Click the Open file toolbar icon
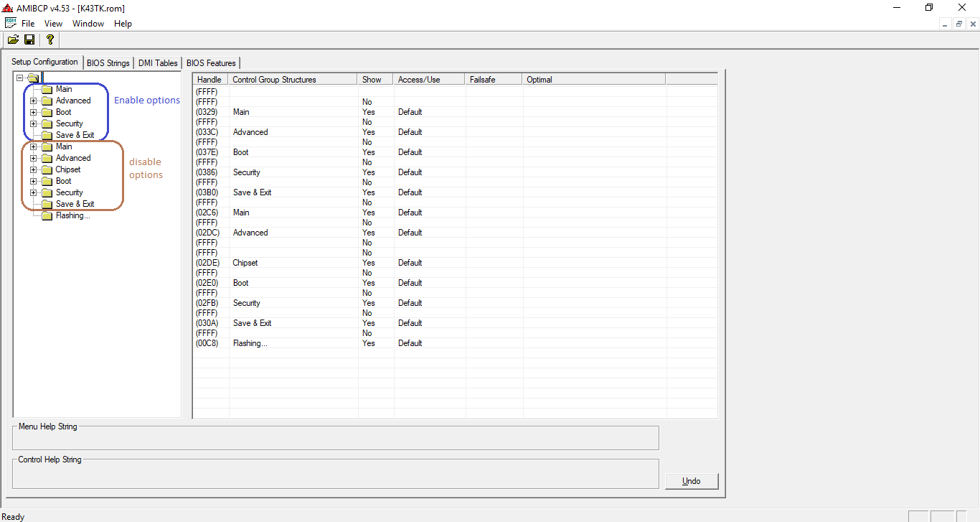The image size is (980, 522). click(13, 39)
